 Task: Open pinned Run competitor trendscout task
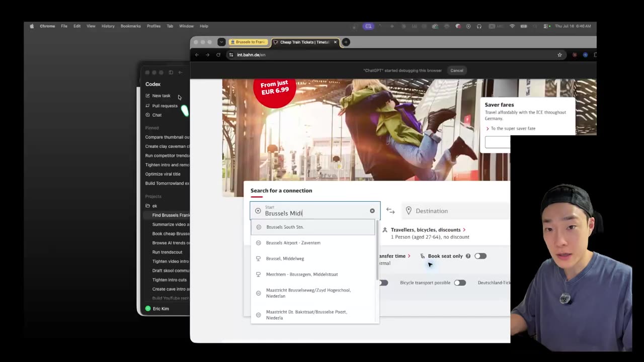pyautogui.click(x=167, y=156)
